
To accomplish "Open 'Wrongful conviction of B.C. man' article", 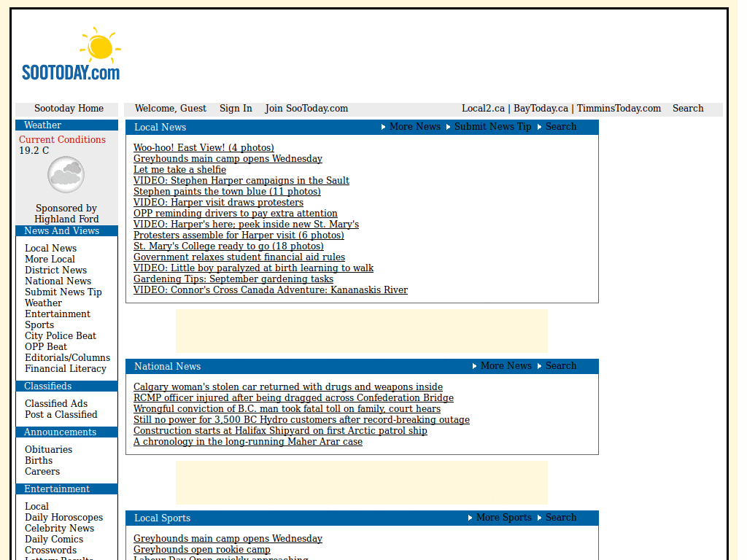I will (x=287, y=408).
